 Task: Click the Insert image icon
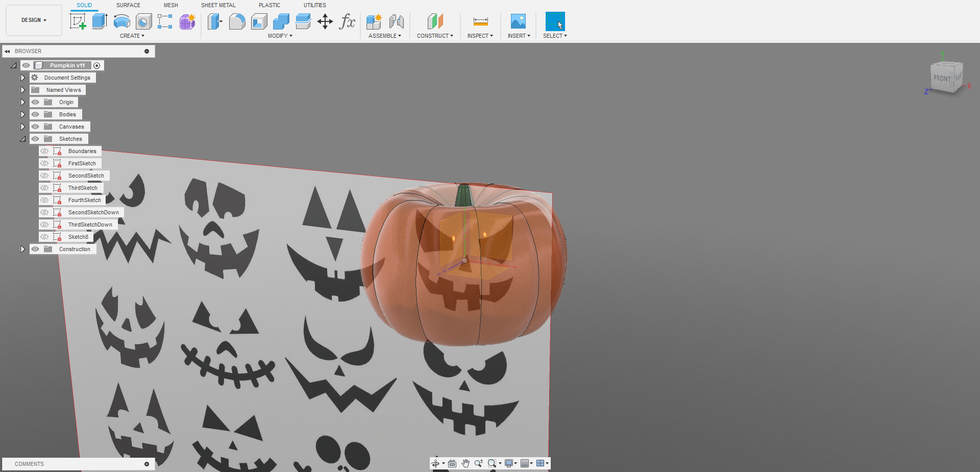click(518, 21)
